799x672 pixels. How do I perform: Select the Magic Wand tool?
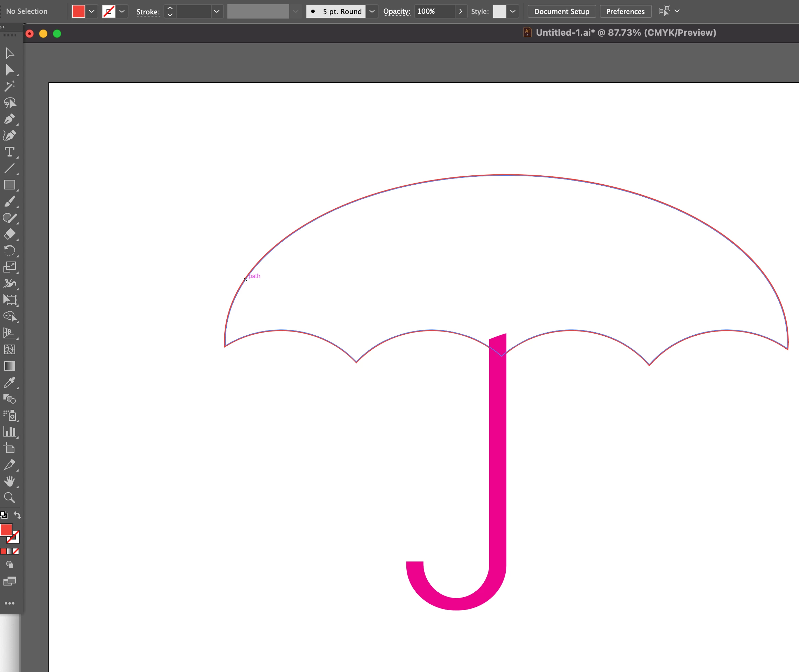pyautogui.click(x=10, y=86)
